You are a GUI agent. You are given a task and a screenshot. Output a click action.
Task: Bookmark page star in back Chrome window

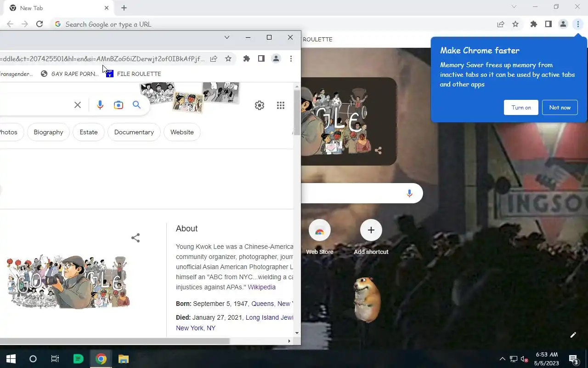[x=515, y=24]
